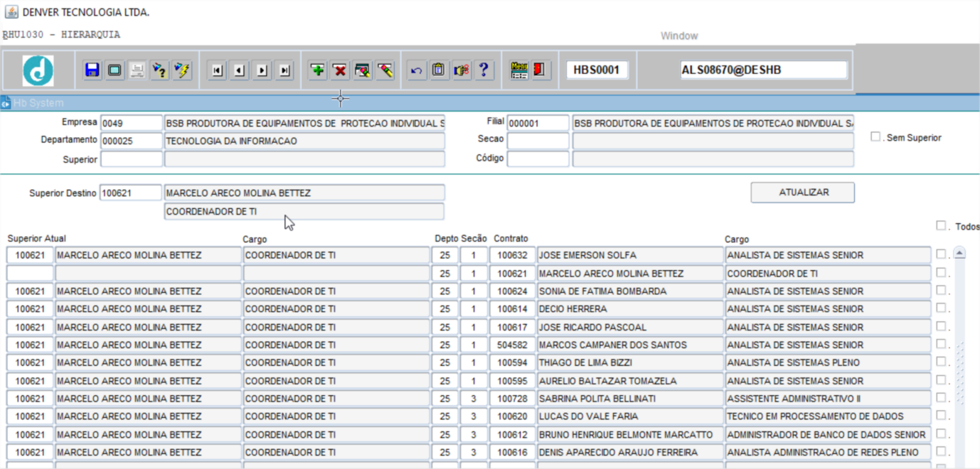Click the Denver logo in the toolbar
Image resolution: width=980 pixels, height=469 pixels.
pos(38,70)
